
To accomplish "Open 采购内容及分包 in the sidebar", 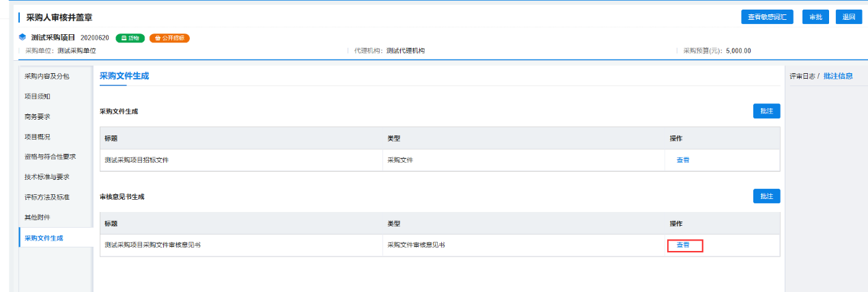I will (x=47, y=76).
